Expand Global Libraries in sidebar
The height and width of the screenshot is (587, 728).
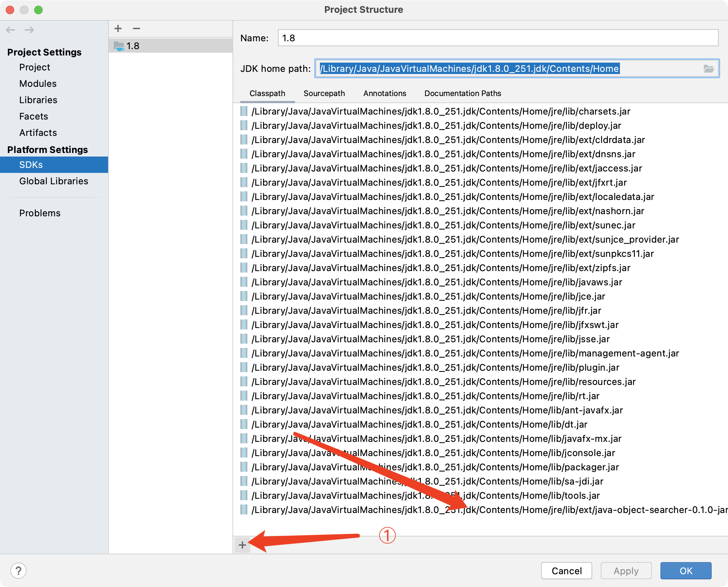[53, 180]
